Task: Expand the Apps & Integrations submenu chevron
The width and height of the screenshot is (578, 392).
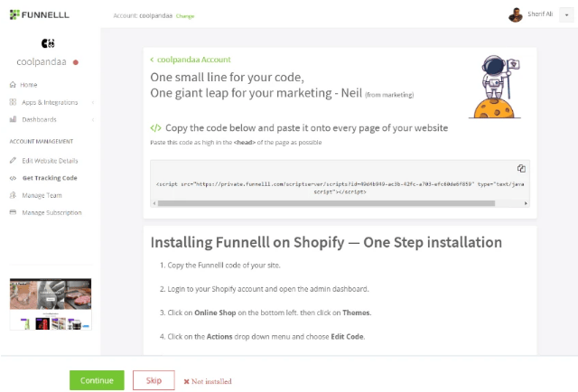Action: tap(93, 102)
